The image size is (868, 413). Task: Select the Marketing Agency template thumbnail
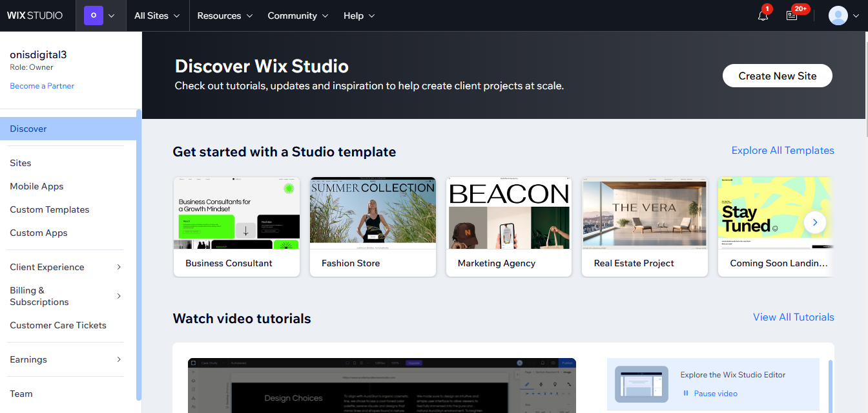pyautogui.click(x=509, y=213)
